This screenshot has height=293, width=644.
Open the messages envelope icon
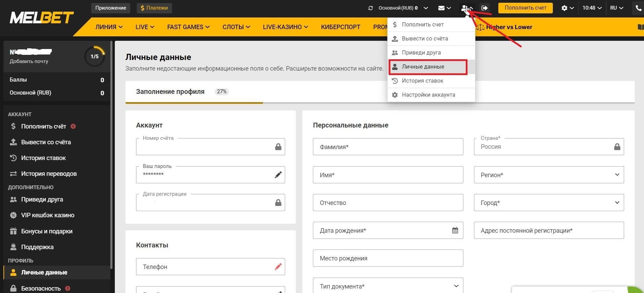coord(441,8)
